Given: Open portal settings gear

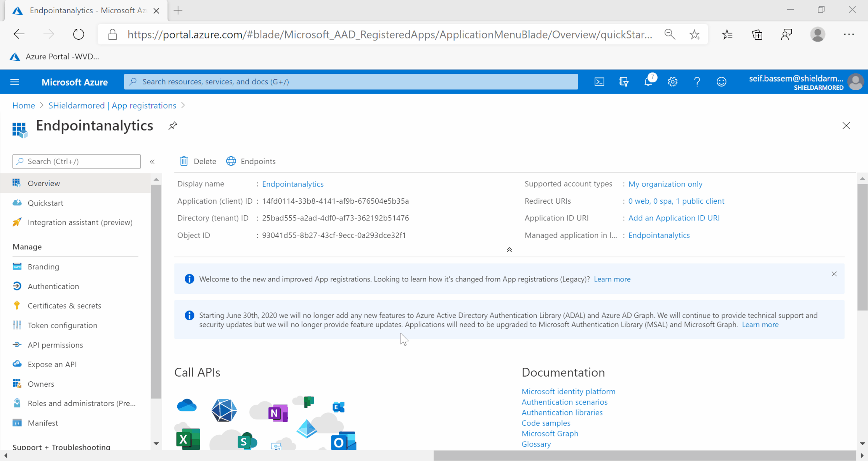Looking at the screenshot, I should [672, 82].
